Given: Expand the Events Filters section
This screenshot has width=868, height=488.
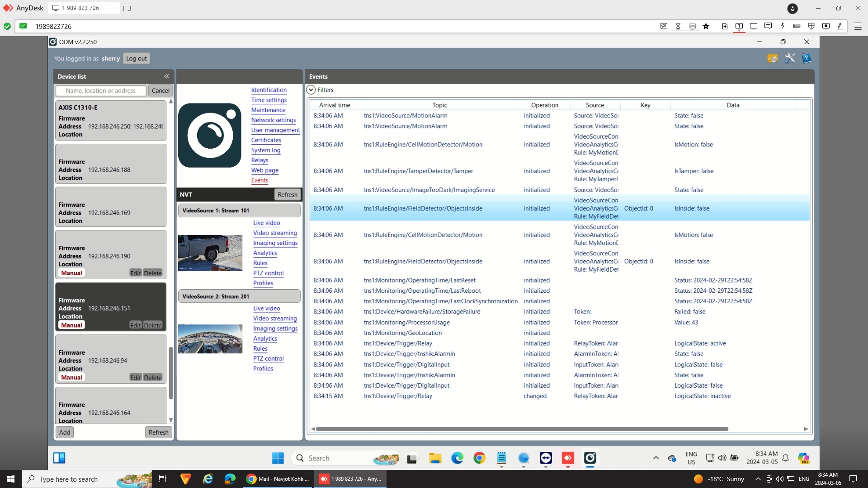Looking at the screenshot, I should pyautogui.click(x=311, y=90).
